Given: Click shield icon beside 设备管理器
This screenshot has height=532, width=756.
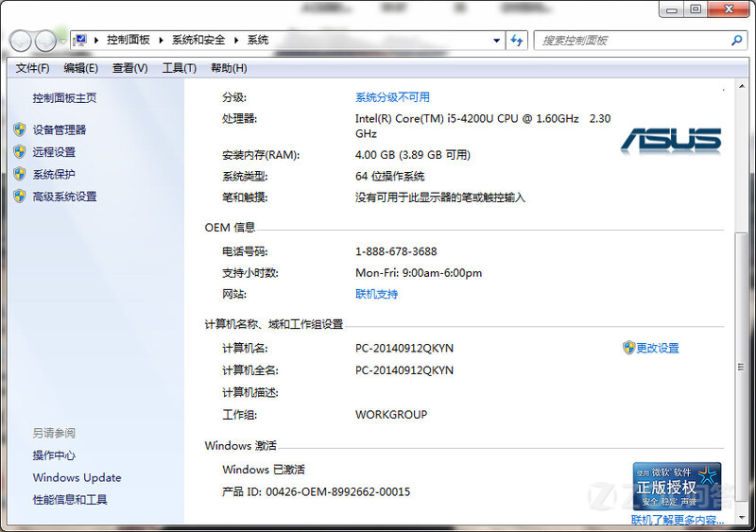Looking at the screenshot, I should tap(20, 129).
